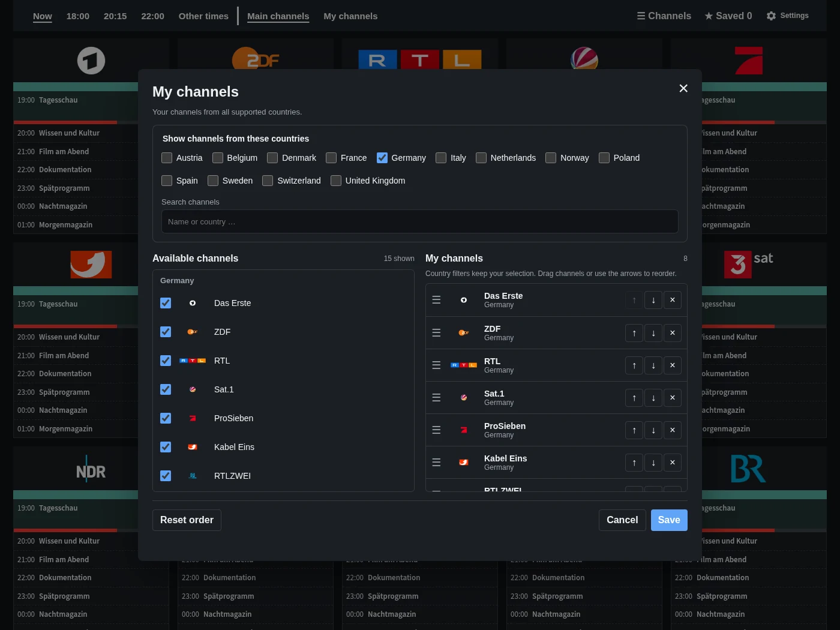The height and width of the screenshot is (630, 840).
Task: Remove ZDF from My channels
Action: (x=673, y=333)
